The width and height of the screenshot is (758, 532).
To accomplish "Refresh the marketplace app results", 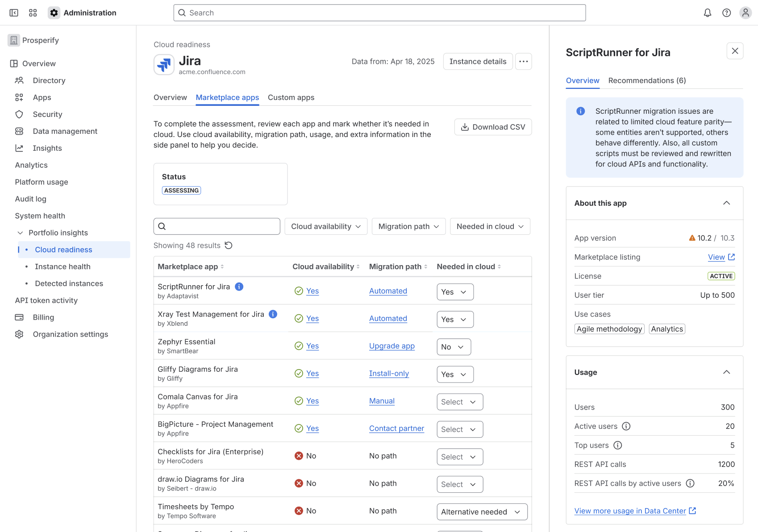I will coord(229,245).
